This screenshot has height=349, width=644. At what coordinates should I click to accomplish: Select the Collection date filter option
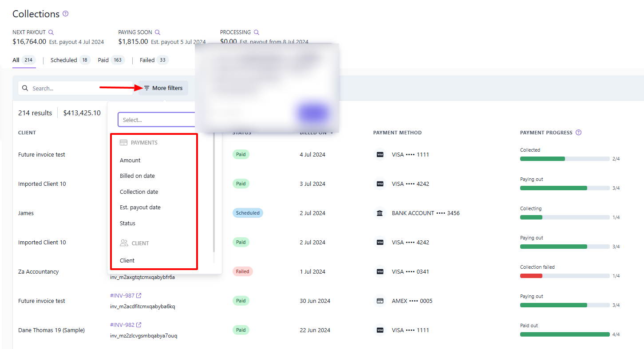(139, 192)
